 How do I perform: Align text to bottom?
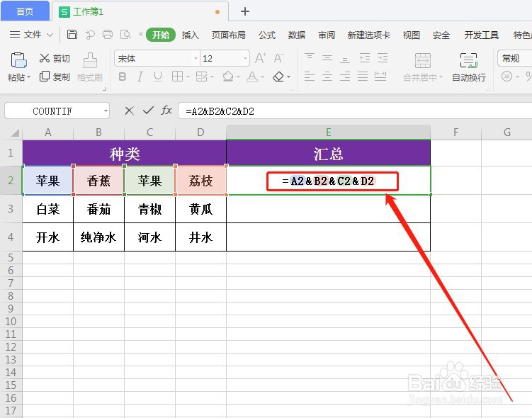click(345, 58)
